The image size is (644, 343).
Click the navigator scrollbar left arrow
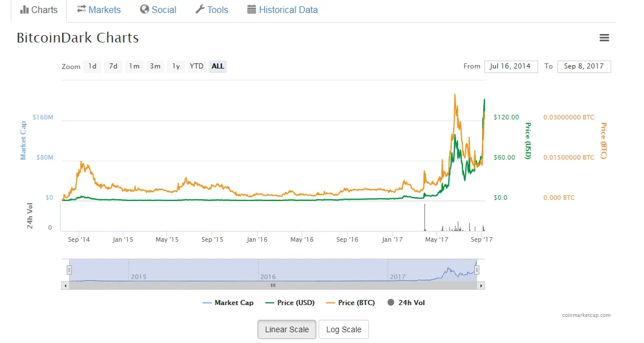(65, 285)
